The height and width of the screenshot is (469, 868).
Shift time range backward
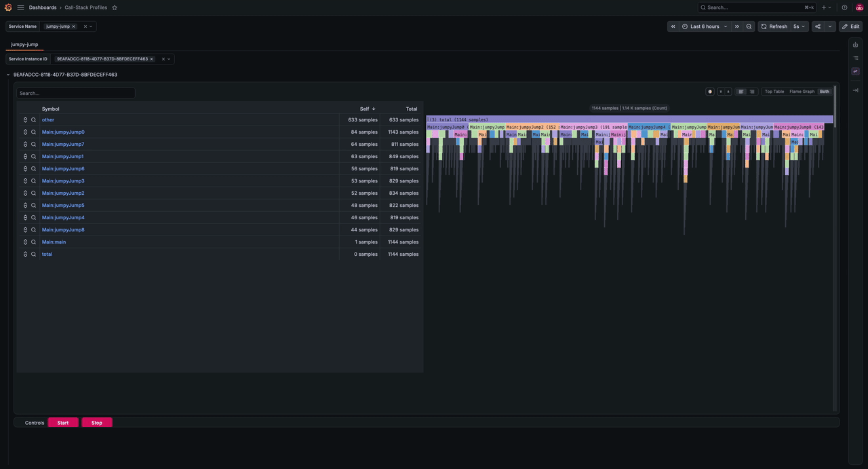click(673, 26)
